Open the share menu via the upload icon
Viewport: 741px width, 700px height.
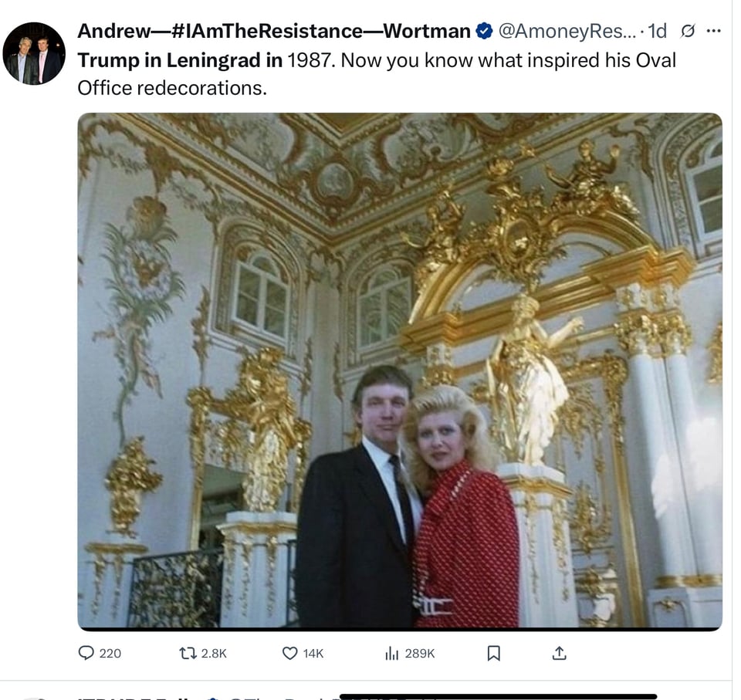(558, 653)
